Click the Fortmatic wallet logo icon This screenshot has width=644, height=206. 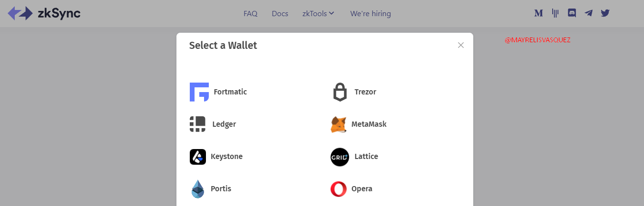pos(199,92)
